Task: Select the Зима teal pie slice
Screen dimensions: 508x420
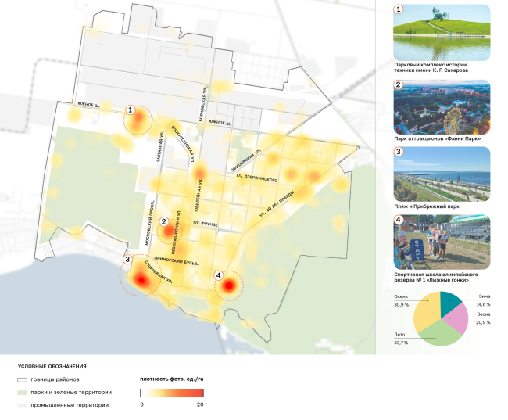Action: (451, 303)
